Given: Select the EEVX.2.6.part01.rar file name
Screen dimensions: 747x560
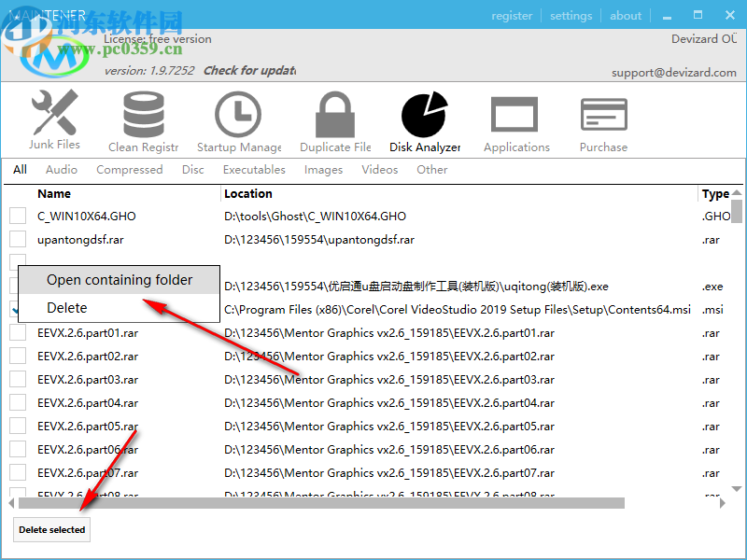Looking at the screenshot, I should 88,333.
